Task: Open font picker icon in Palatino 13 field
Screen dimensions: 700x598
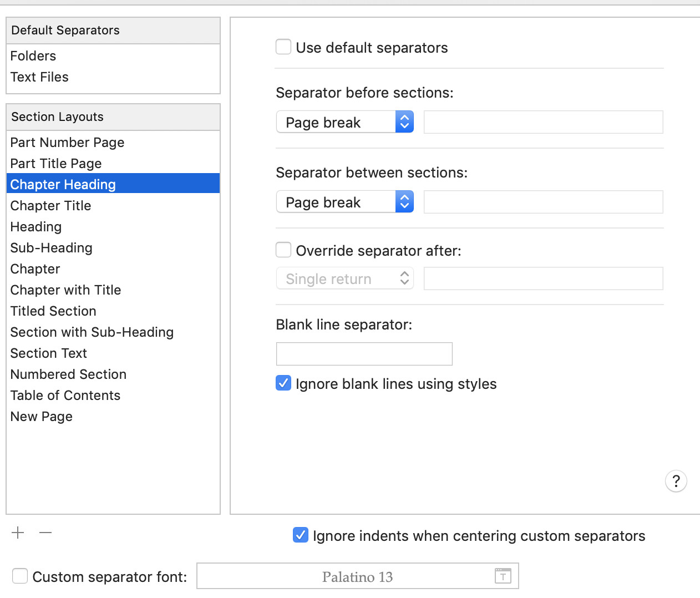Action: 503,576
